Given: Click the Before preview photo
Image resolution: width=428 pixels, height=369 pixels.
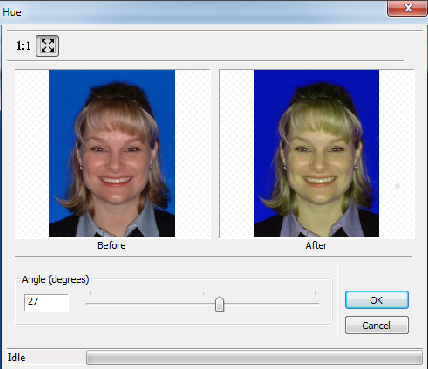Looking at the screenshot, I should (x=112, y=153).
